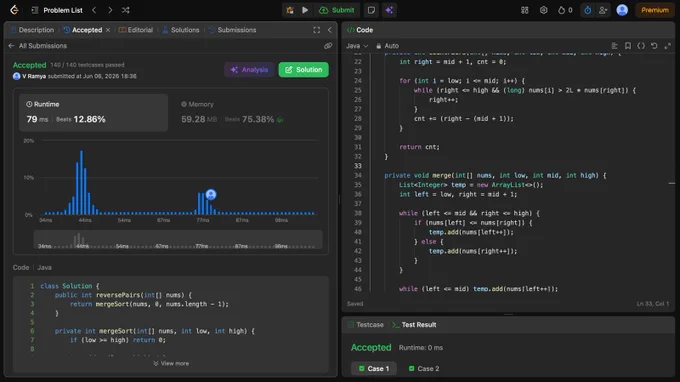Select the Accepted tab
Screen dimensions: 680x382
point(83,30)
